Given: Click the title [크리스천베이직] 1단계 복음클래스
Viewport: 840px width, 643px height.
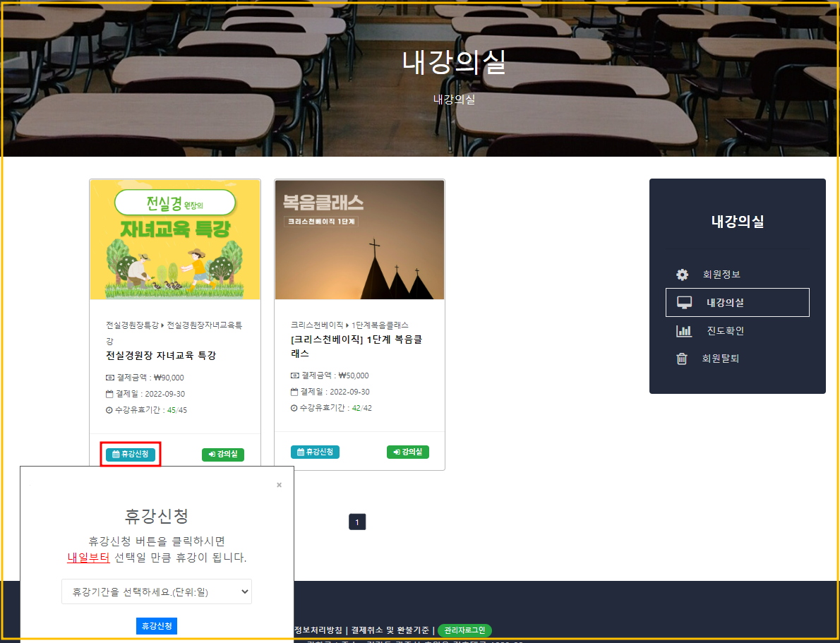Looking at the screenshot, I should click(x=356, y=346).
